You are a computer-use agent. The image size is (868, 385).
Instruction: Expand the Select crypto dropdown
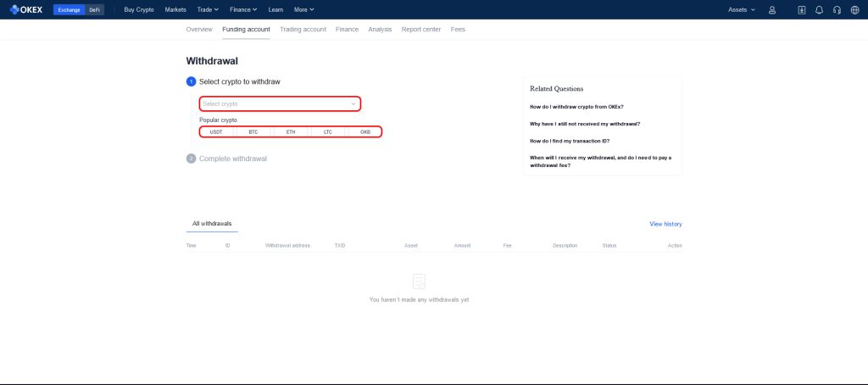(280, 103)
